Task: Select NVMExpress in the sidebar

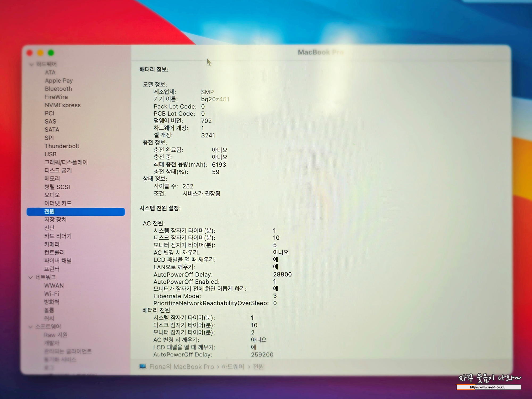Action: [63, 105]
